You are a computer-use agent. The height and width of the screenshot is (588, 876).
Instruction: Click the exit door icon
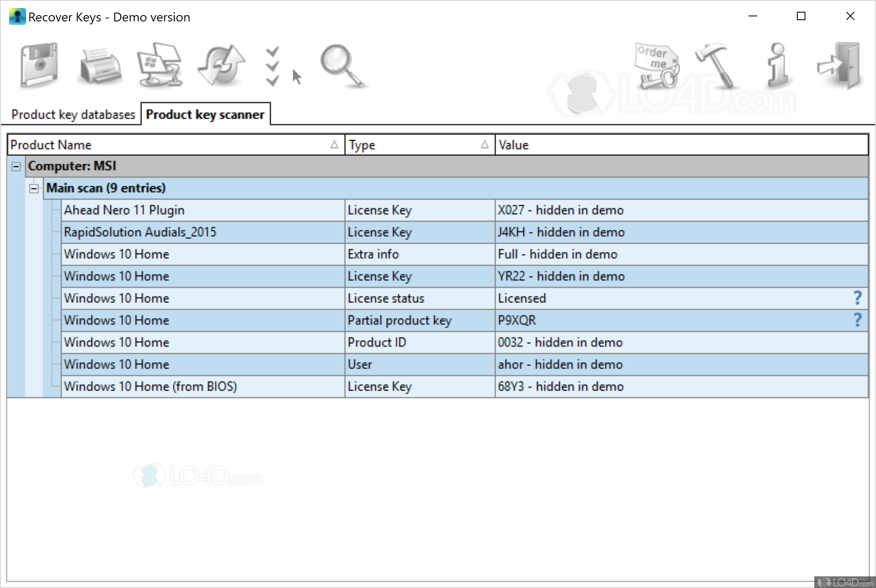tap(839, 65)
